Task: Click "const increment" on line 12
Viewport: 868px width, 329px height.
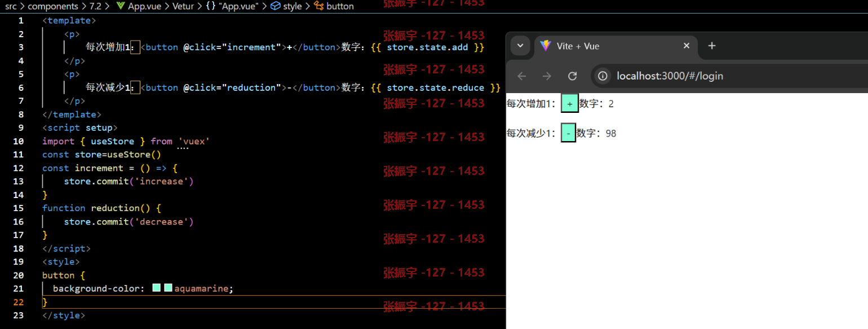Action: click(82, 168)
